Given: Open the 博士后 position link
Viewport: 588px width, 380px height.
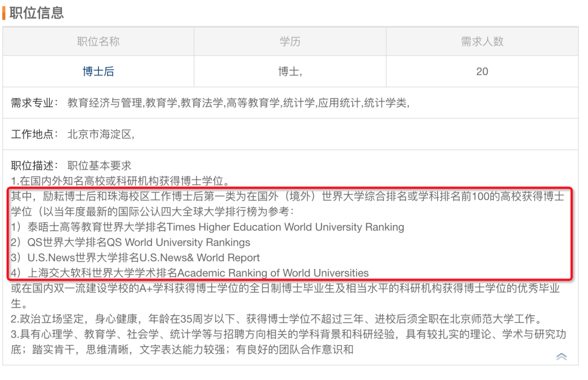Looking at the screenshot, I should (x=99, y=71).
